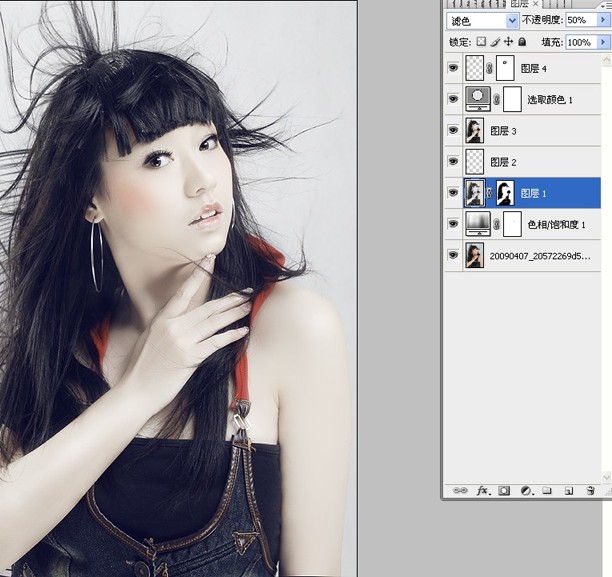Click 图层 1 black-and-white mask thumbnail
The width and height of the screenshot is (612, 577).
pyautogui.click(x=505, y=192)
